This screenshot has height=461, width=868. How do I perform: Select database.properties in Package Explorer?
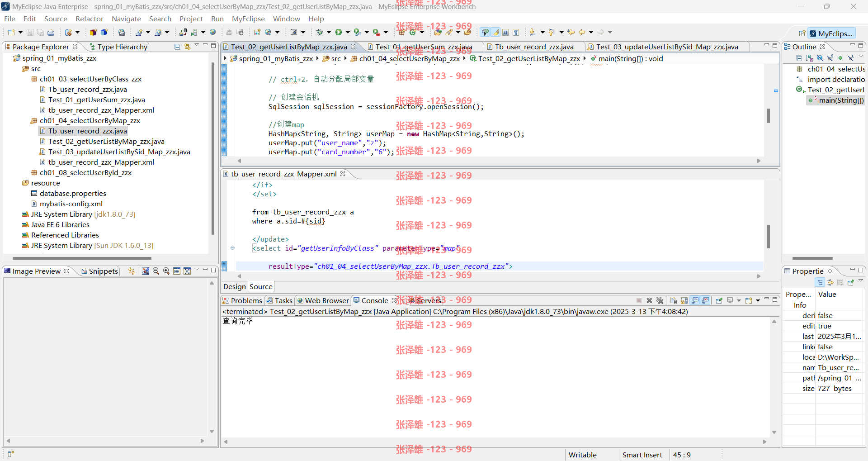(x=73, y=193)
